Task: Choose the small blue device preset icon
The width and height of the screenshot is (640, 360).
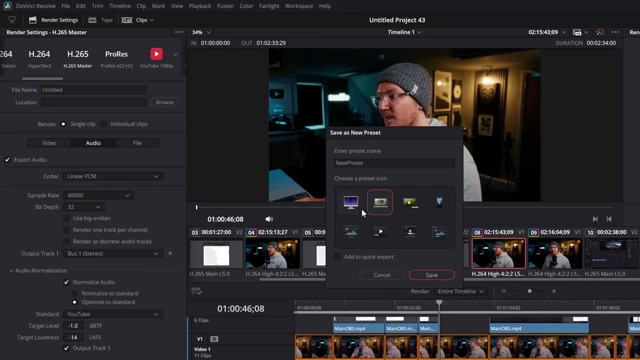Action: click(x=439, y=202)
